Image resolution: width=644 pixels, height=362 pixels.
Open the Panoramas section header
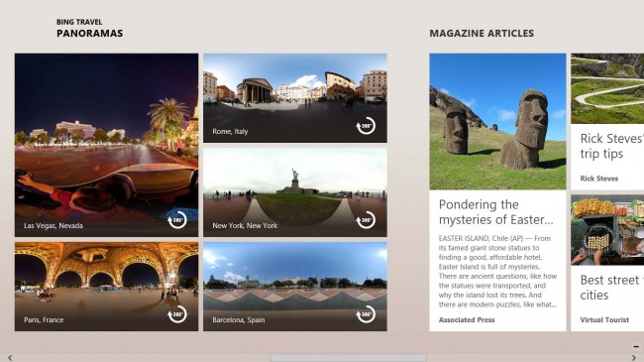point(89,34)
